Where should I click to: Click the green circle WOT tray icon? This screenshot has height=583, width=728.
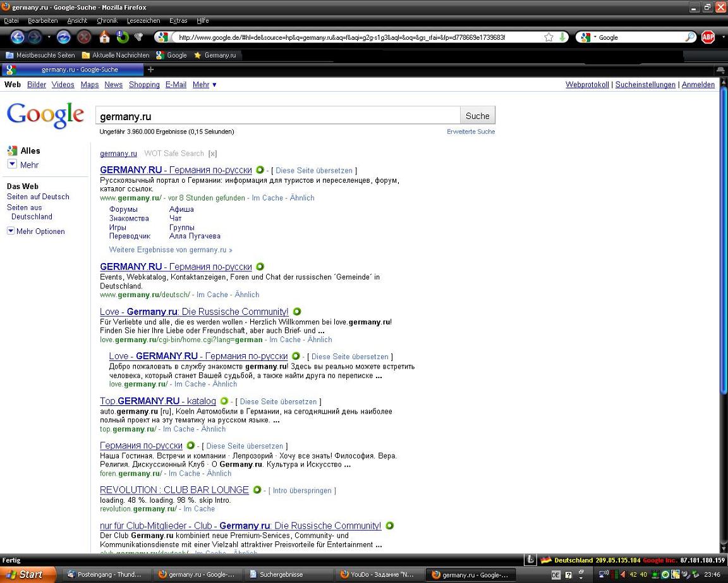coord(665,575)
